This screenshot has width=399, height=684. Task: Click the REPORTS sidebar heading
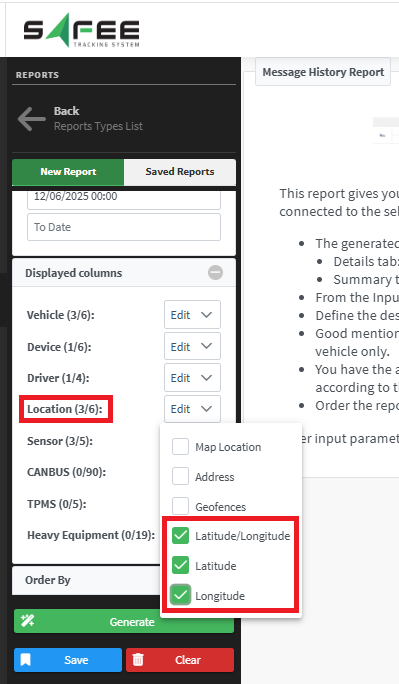point(37,75)
